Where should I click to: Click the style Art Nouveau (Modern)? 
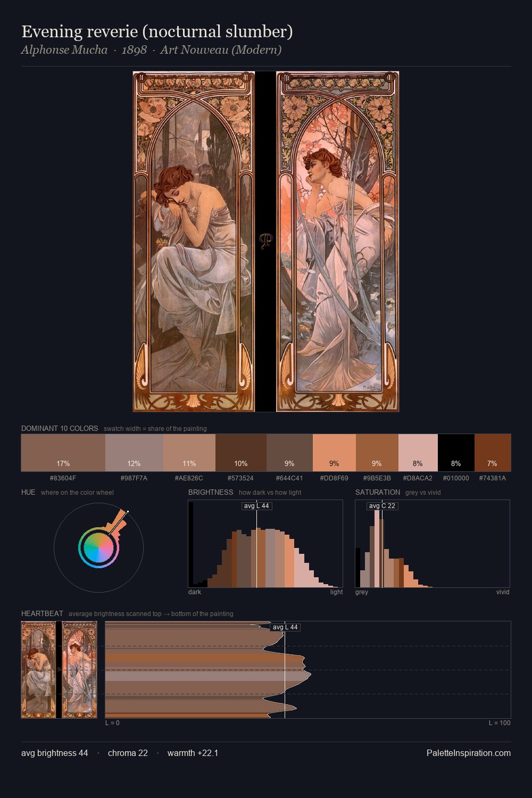[x=221, y=50]
